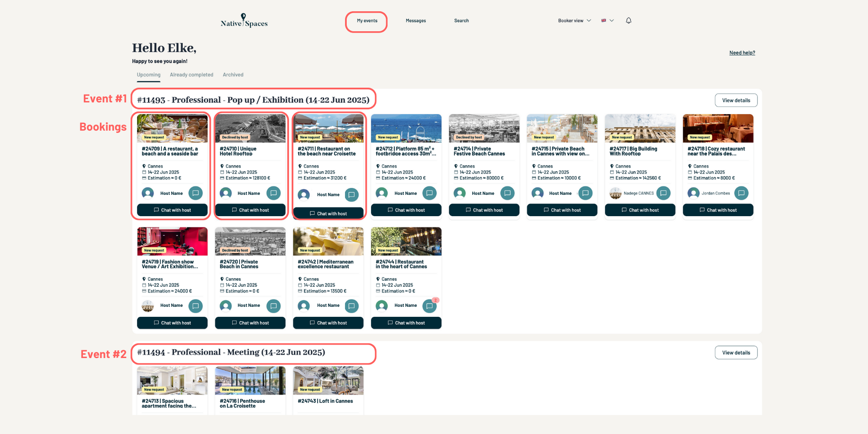The height and width of the screenshot is (434, 868).
Task: Click round chat icon beside Jordan Combes
Action: click(x=741, y=193)
